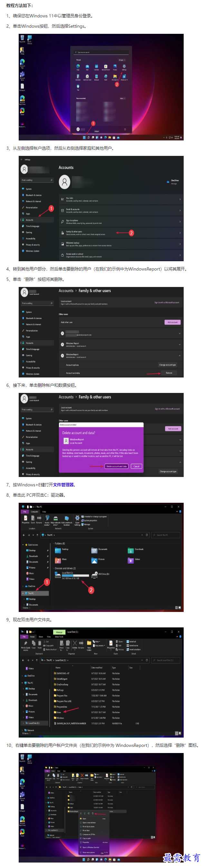203x868 pixels.
Task: Open Music folder under Folders (6)
Action: point(61,560)
